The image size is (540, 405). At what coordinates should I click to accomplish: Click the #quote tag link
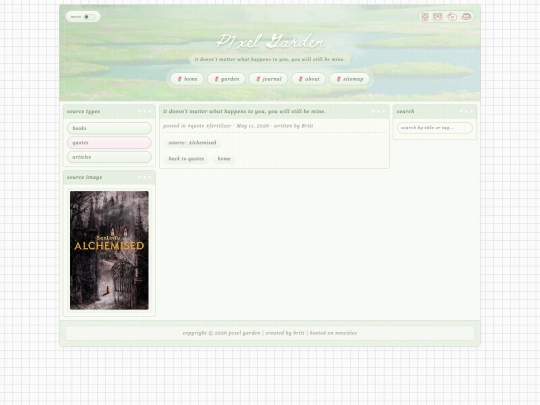pos(196,126)
